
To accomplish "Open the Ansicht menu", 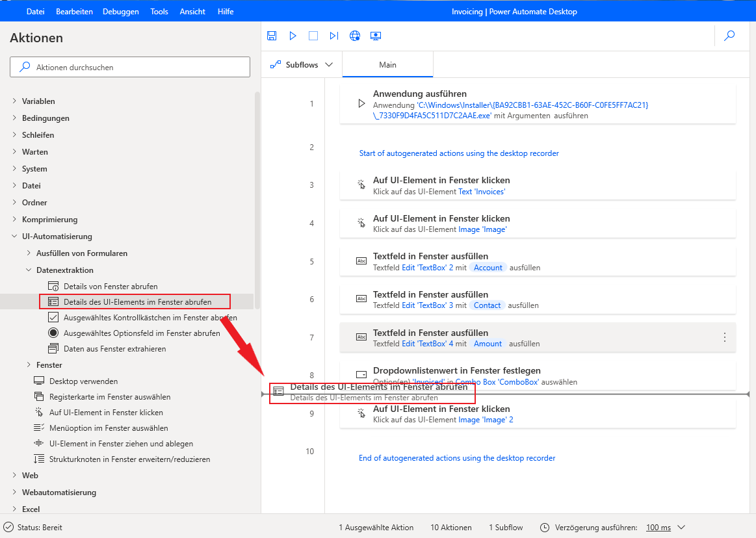I will click(x=192, y=12).
